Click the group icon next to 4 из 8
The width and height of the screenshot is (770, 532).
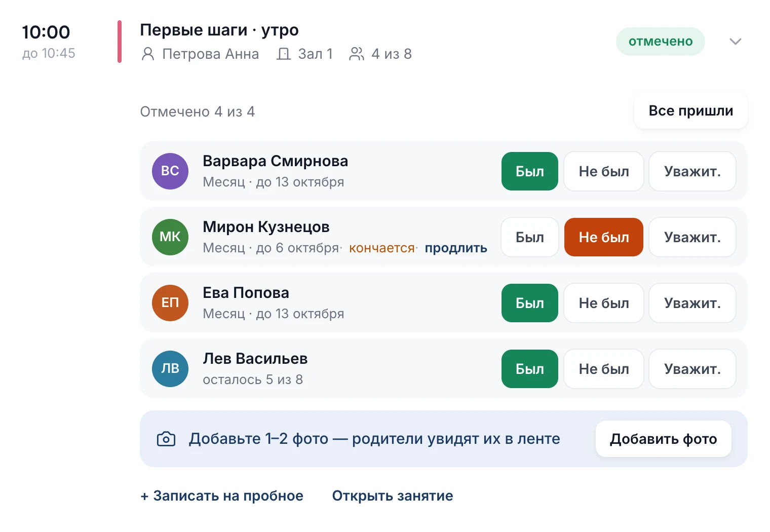tap(357, 54)
